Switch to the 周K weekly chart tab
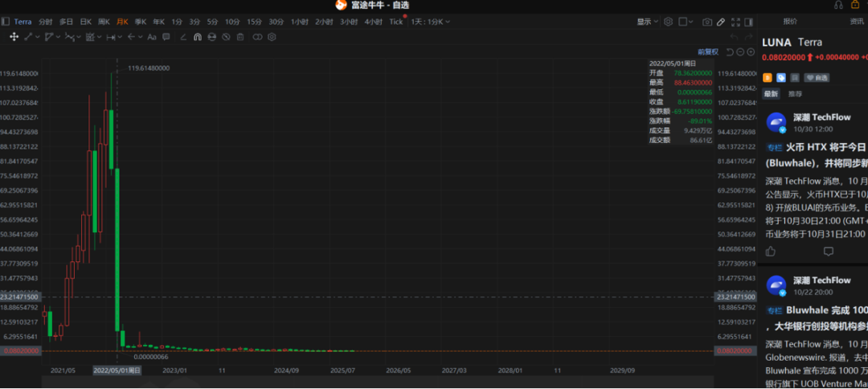 point(104,22)
